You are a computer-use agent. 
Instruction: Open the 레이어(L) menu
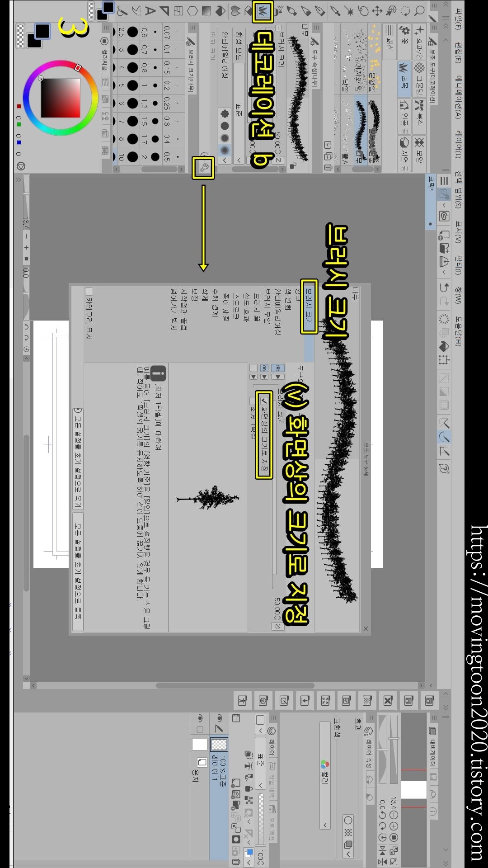pyautogui.click(x=459, y=144)
